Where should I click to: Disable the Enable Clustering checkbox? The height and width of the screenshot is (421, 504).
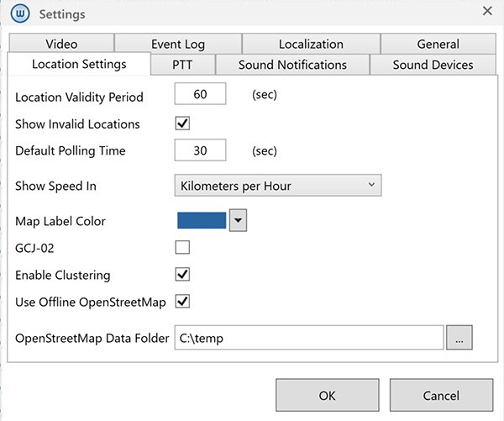coord(182,274)
